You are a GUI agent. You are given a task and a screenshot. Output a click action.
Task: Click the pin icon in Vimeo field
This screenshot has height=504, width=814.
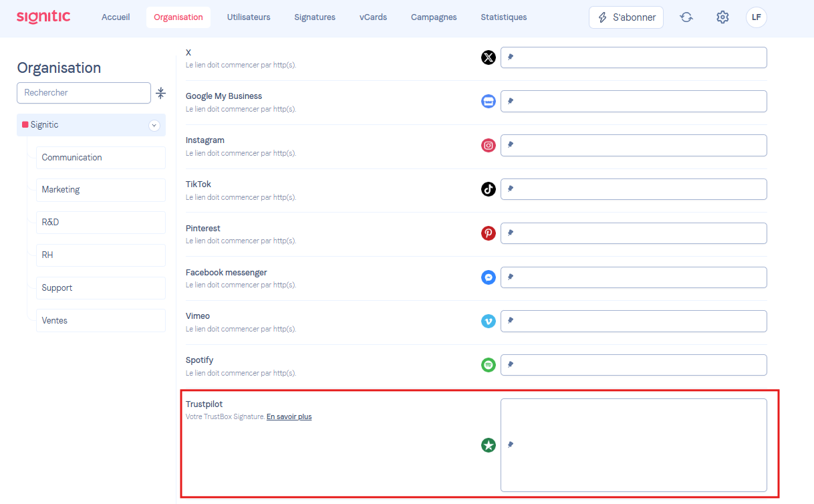510,321
